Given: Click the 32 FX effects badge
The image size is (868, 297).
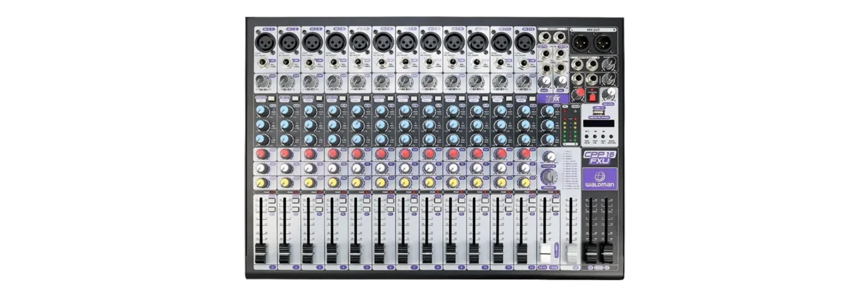Looking at the screenshot, I should point(552,98).
